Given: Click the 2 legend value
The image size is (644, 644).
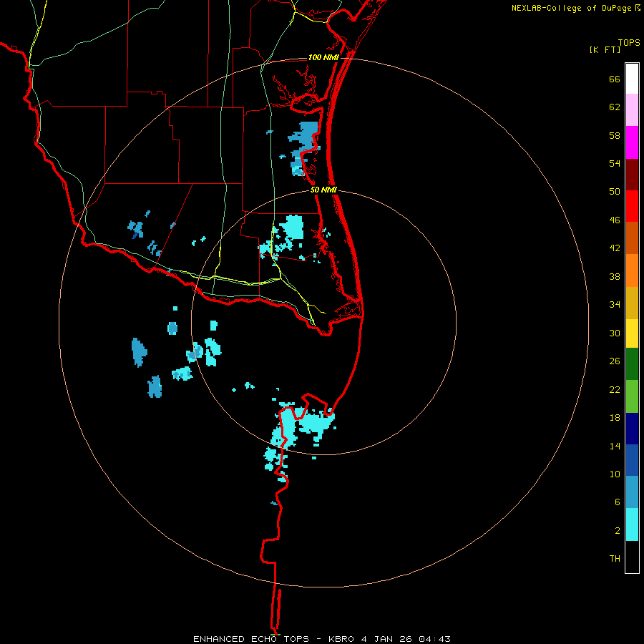Looking at the screenshot, I should [618, 531].
